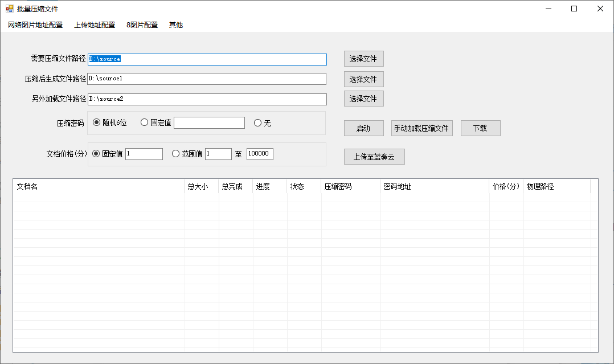Click the 密码地址 column header
Screen dimensions: 614x364
coord(435,186)
